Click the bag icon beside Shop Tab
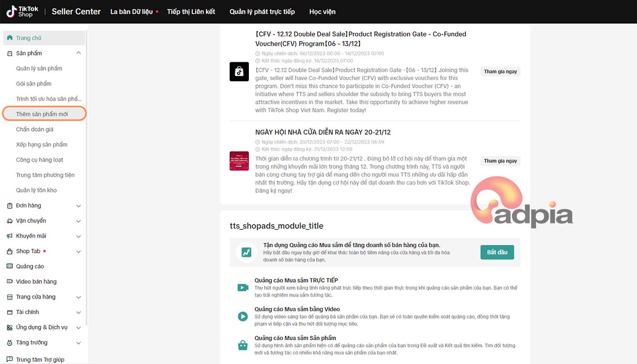Image resolution: width=637 pixels, height=364 pixels. [10, 251]
